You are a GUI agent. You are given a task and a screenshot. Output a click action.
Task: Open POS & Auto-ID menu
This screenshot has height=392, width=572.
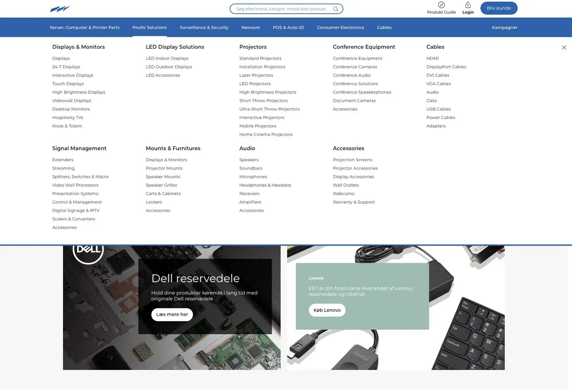(288, 27)
